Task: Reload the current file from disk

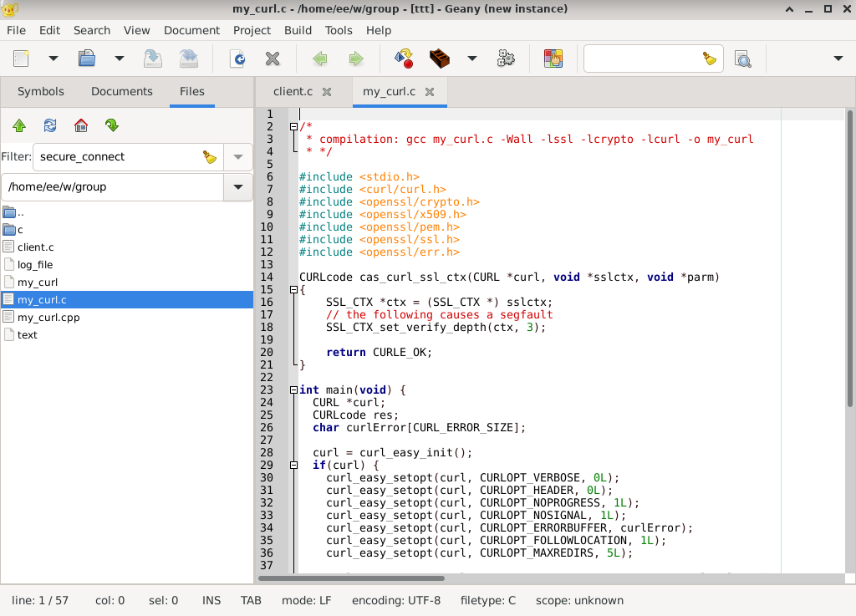Action: coord(238,59)
